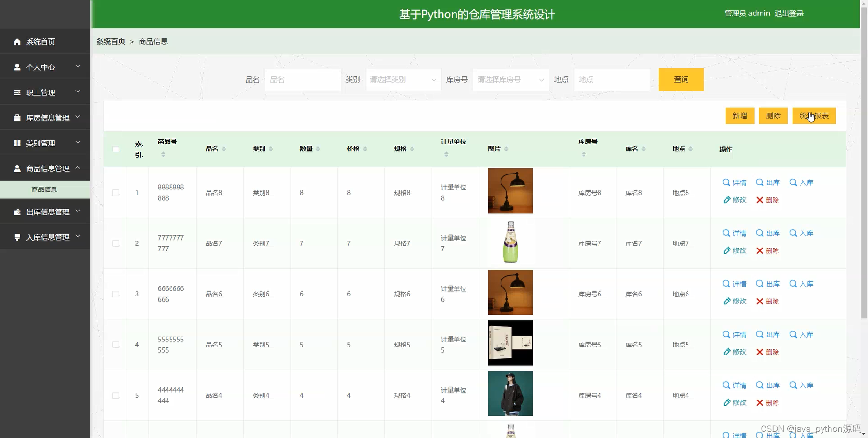
Task: Click 出库 for the 品名7 row
Action: click(x=768, y=233)
